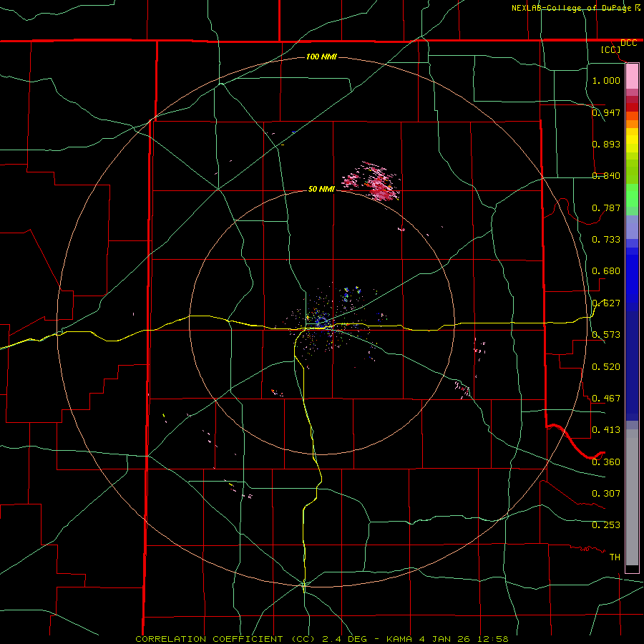Click the 100 NMI range ring label

pos(321,57)
